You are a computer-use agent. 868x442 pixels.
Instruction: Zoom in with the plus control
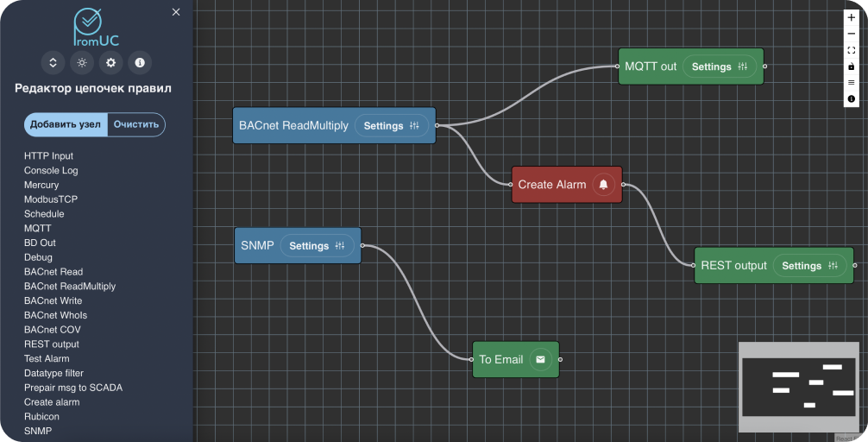click(852, 17)
